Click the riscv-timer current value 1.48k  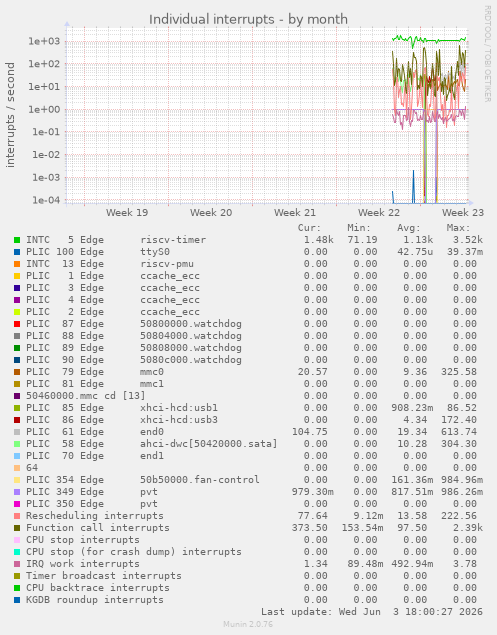pyautogui.click(x=318, y=240)
